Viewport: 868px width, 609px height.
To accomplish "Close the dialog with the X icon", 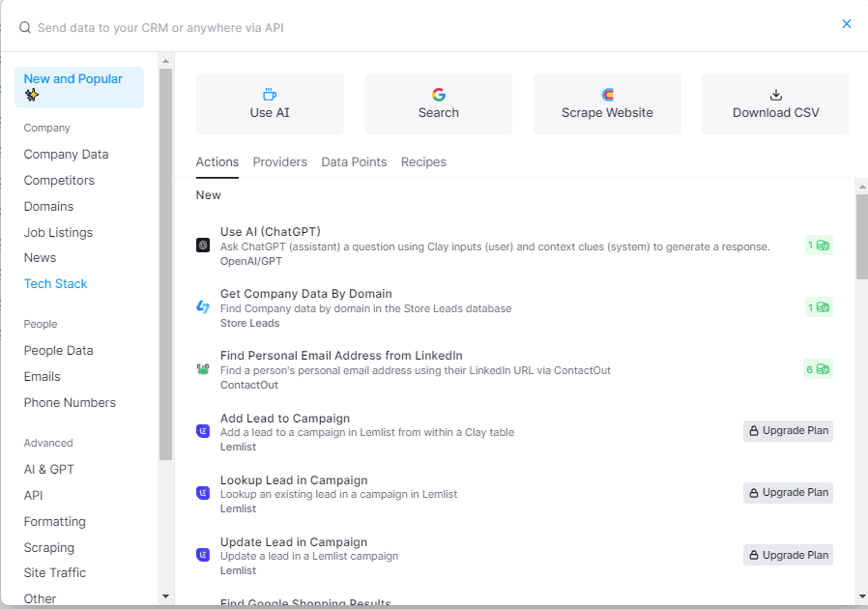I will (x=847, y=24).
